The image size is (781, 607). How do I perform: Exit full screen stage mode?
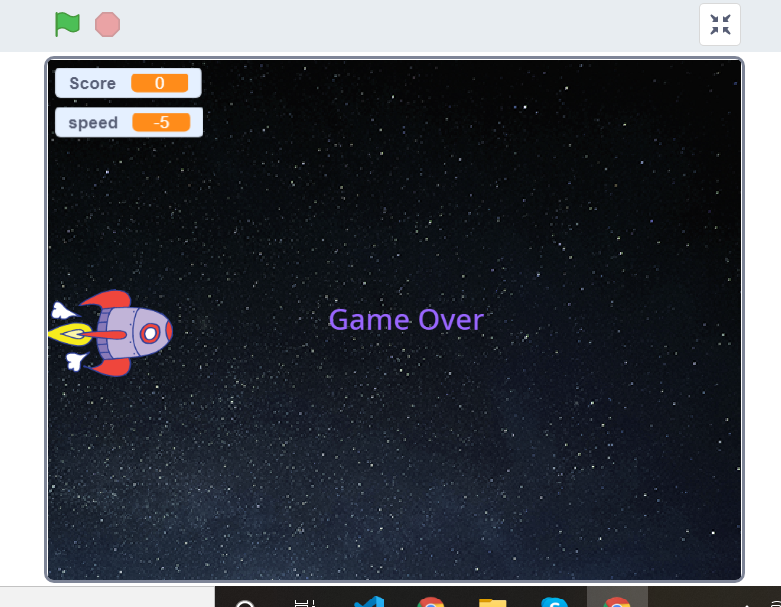[720, 25]
